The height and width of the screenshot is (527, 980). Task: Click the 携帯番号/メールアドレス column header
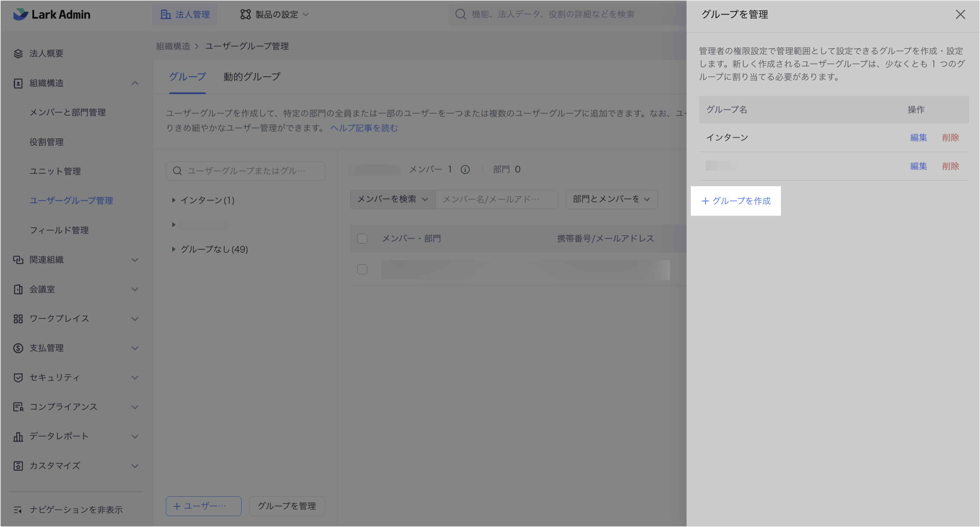point(605,239)
